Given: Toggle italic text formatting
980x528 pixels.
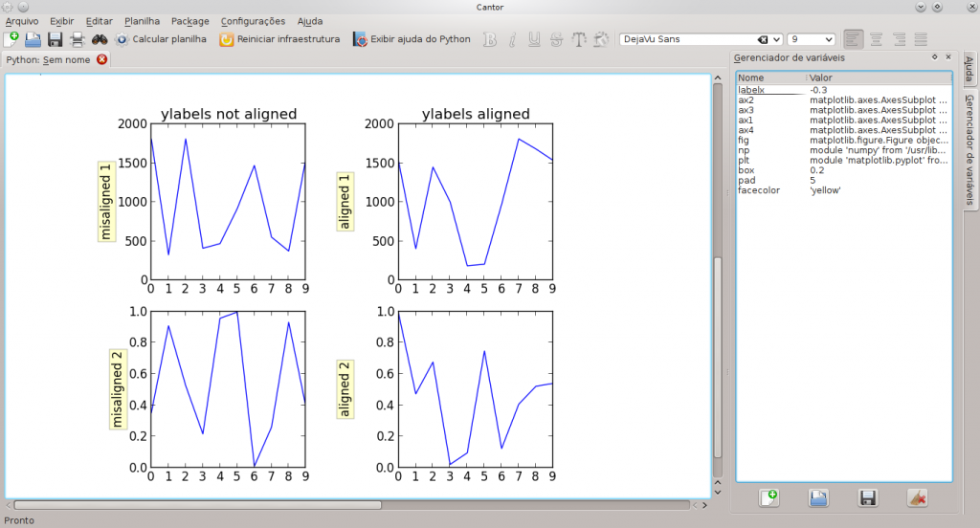Looking at the screenshot, I should click(512, 39).
